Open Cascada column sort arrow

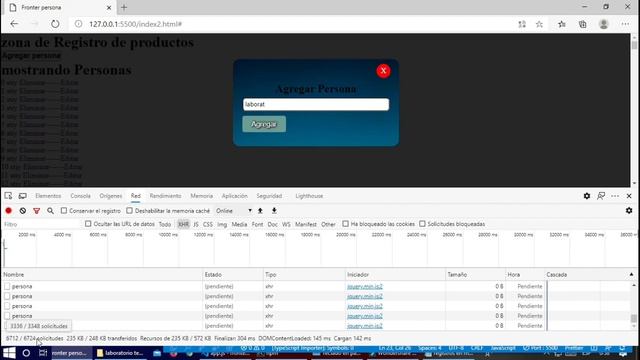(631, 274)
